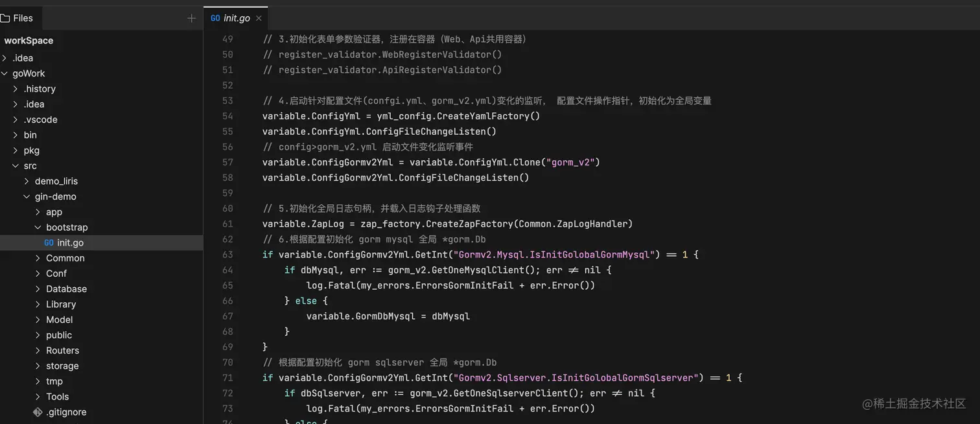Click the Go file icon beside init.go in tree
The height and width of the screenshot is (424, 980).
(x=49, y=243)
